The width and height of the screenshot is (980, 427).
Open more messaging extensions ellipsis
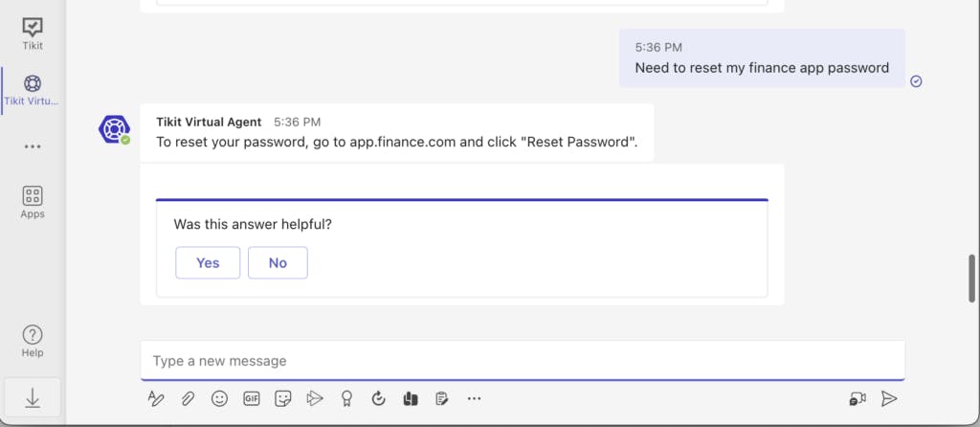tap(474, 398)
